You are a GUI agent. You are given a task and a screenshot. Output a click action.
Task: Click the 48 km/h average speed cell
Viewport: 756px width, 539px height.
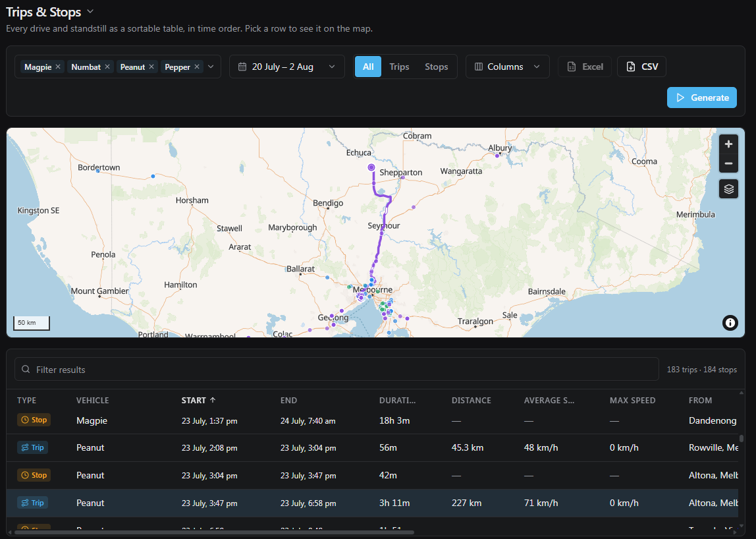click(541, 448)
